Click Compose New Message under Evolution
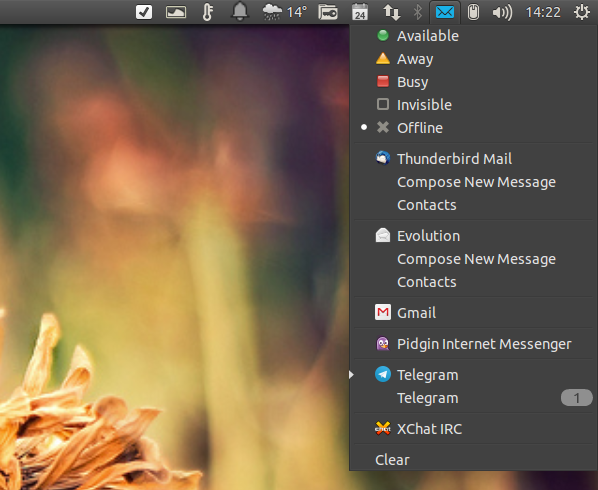 474,259
